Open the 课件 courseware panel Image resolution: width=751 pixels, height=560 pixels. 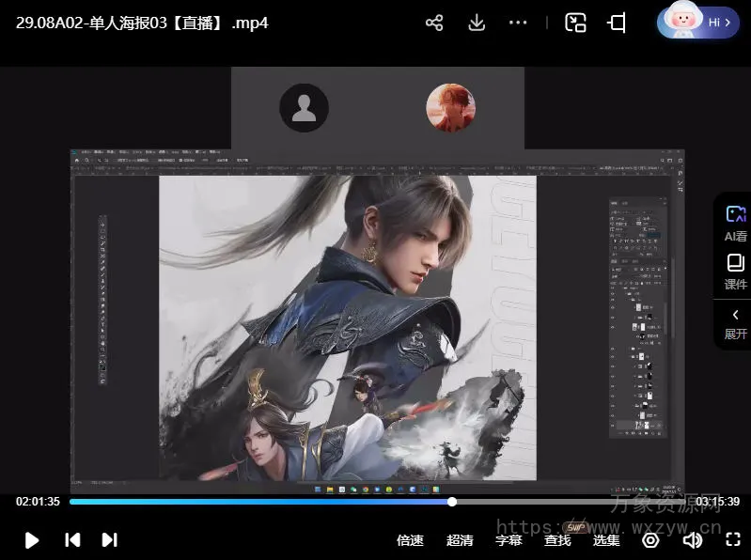pos(735,272)
